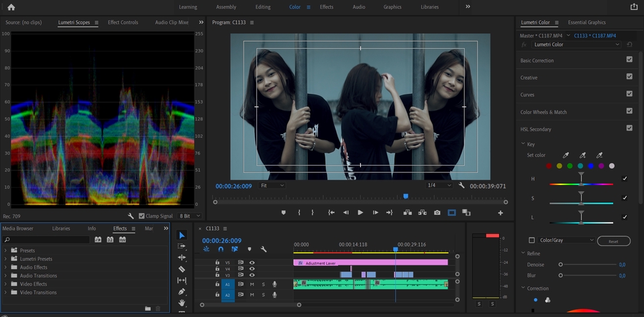Toggle the H range checkbox
This screenshot has height=317, width=644.
[x=625, y=178]
